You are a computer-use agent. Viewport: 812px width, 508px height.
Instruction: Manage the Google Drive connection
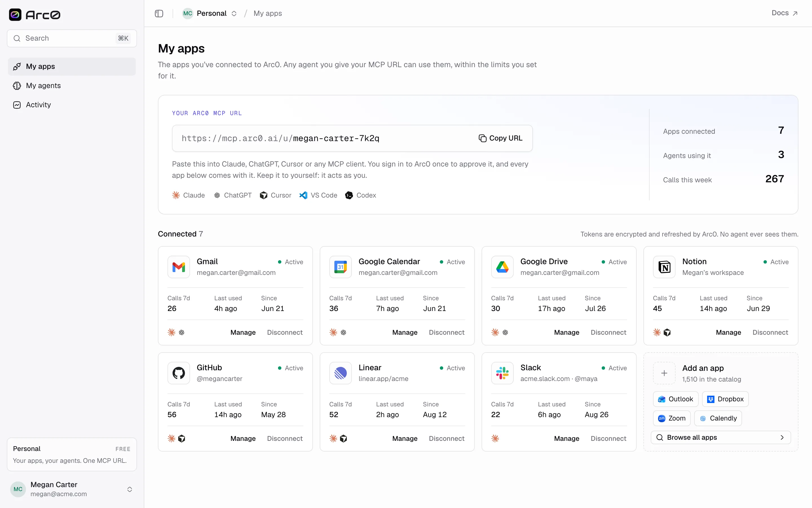click(567, 333)
